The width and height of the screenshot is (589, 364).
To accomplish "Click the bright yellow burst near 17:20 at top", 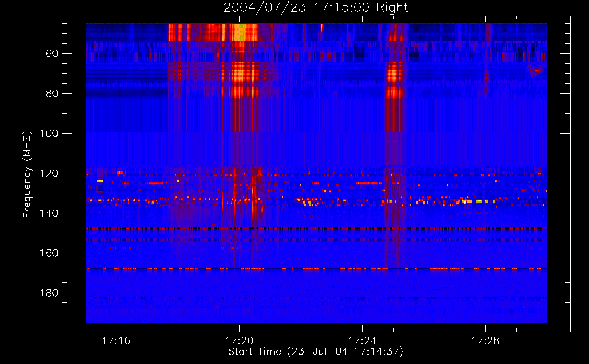I will coord(240,33).
